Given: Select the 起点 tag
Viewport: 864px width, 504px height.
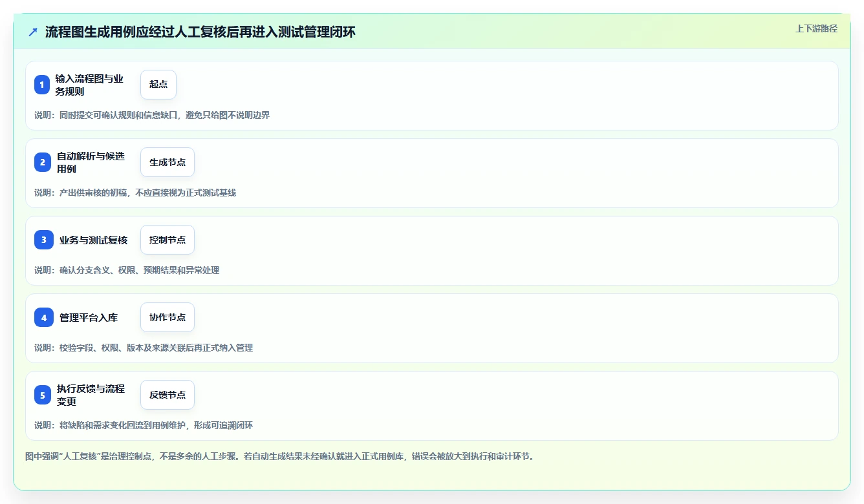Looking at the screenshot, I should click(x=158, y=85).
